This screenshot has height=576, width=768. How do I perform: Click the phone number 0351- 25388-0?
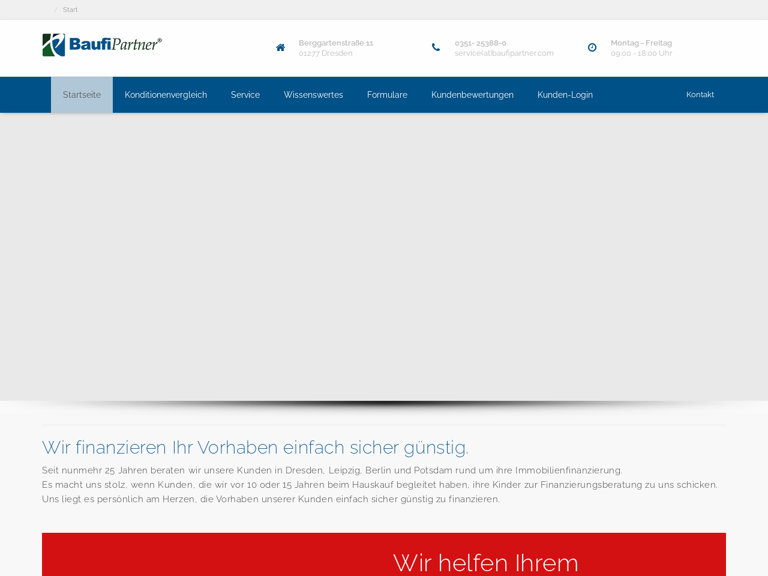(x=480, y=43)
